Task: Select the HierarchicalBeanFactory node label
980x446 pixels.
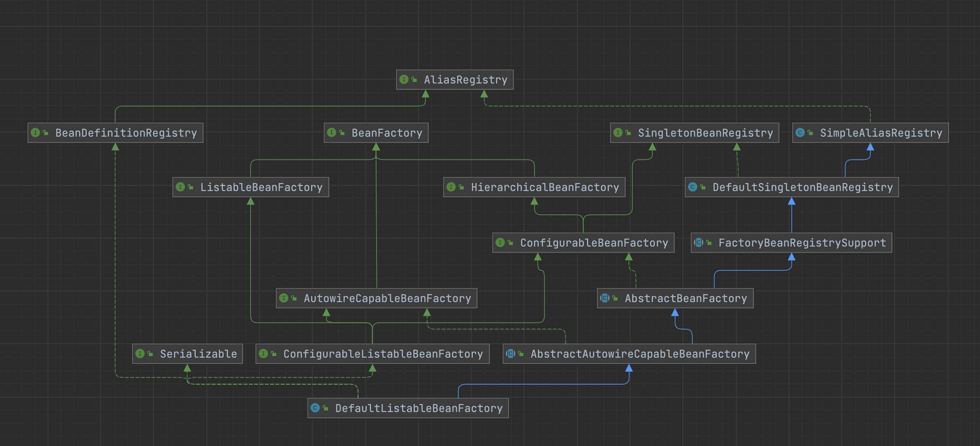Action: pyautogui.click(x=545, y=187)
